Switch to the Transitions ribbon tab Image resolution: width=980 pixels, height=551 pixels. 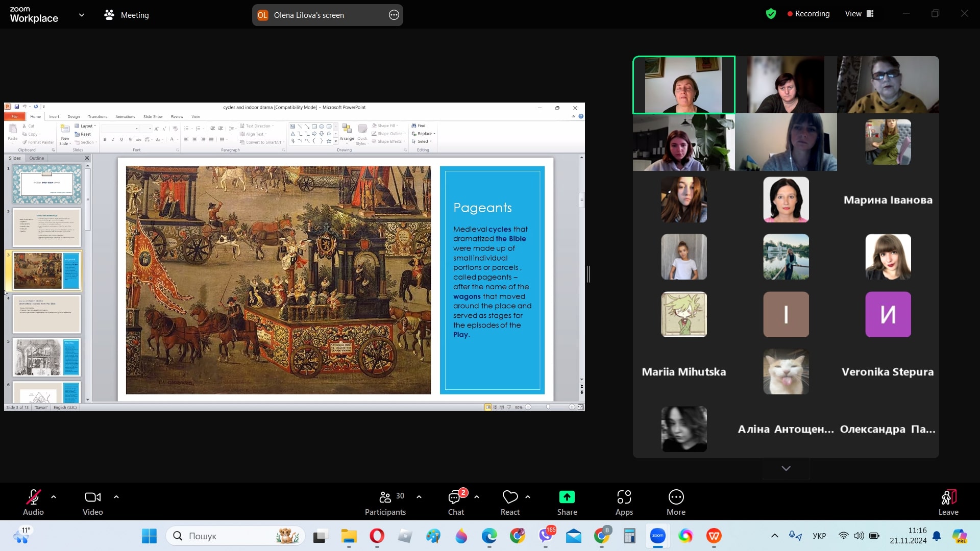[97, 116]
